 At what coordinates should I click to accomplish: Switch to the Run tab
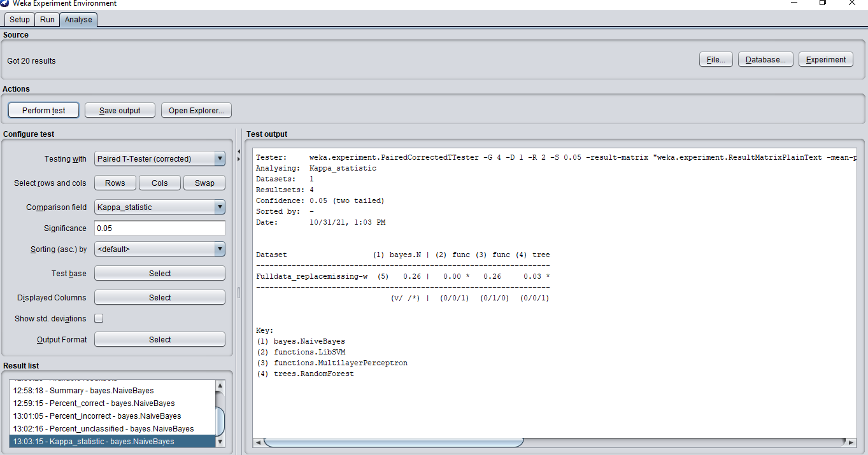point(48,19)
